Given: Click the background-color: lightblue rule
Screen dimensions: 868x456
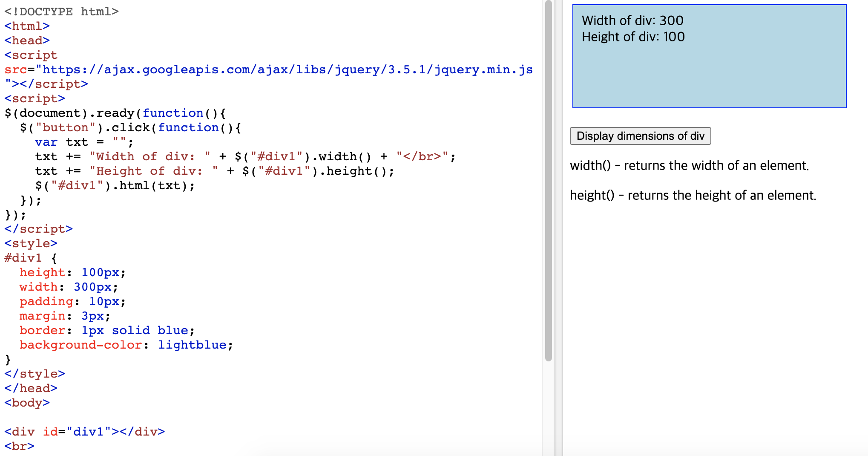Looking at the screenshot, I should click(126, 345).
